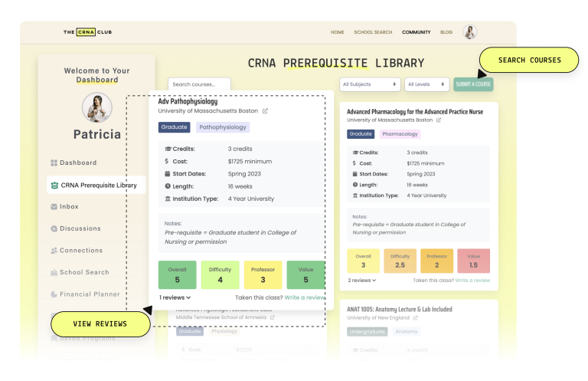
Task: Click Patricia's profile photo in the sidebar
Action: click(x=97, y=108)
